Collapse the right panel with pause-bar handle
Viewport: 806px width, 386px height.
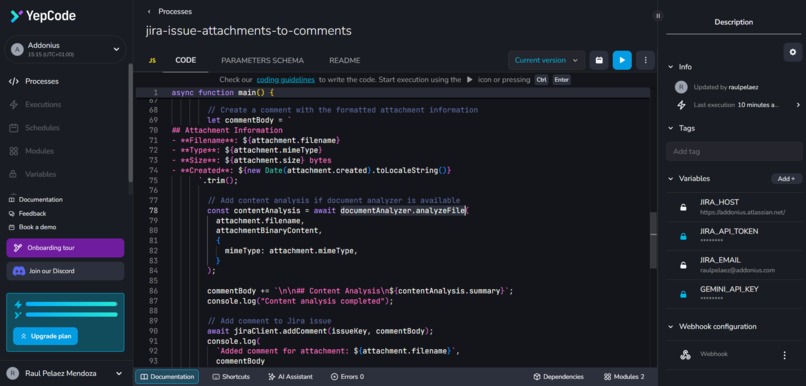coord(658,15)
